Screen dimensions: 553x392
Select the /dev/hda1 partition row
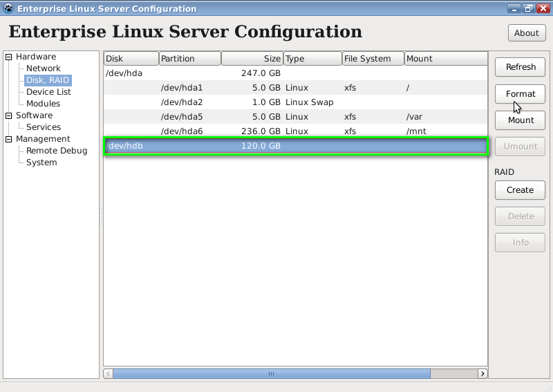pos(296,88)
